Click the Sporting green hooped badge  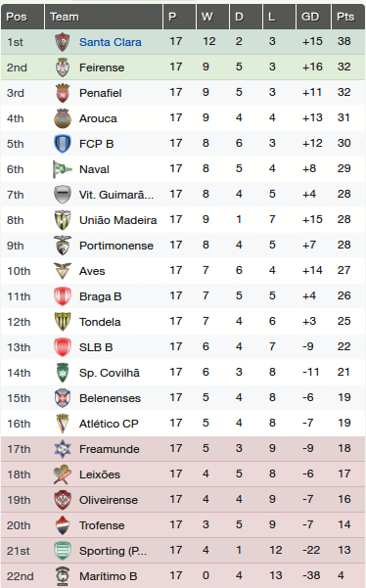63,551
